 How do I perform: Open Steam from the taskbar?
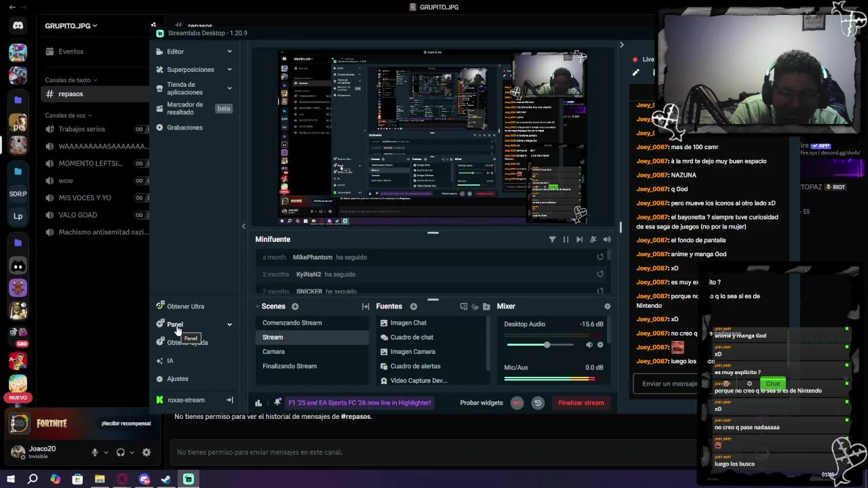166,479
